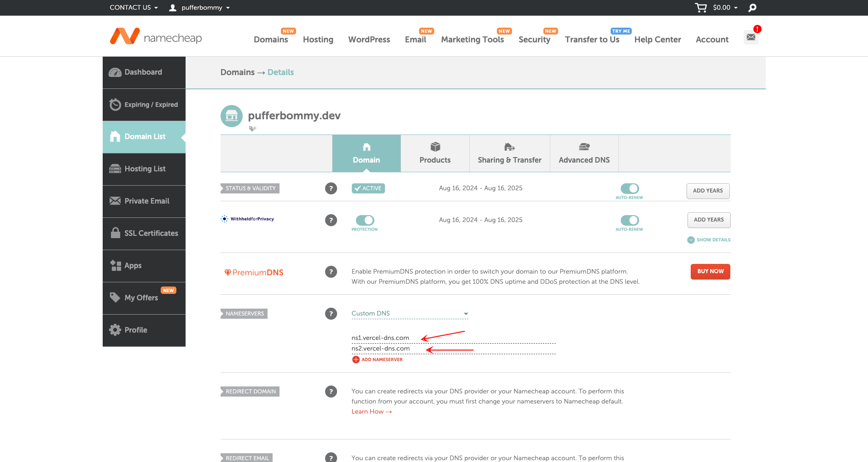Image resolution: width=868 pixels, height=462 pixels.
Task: Click Add Years for domain validity
Action: pos(708,191)
